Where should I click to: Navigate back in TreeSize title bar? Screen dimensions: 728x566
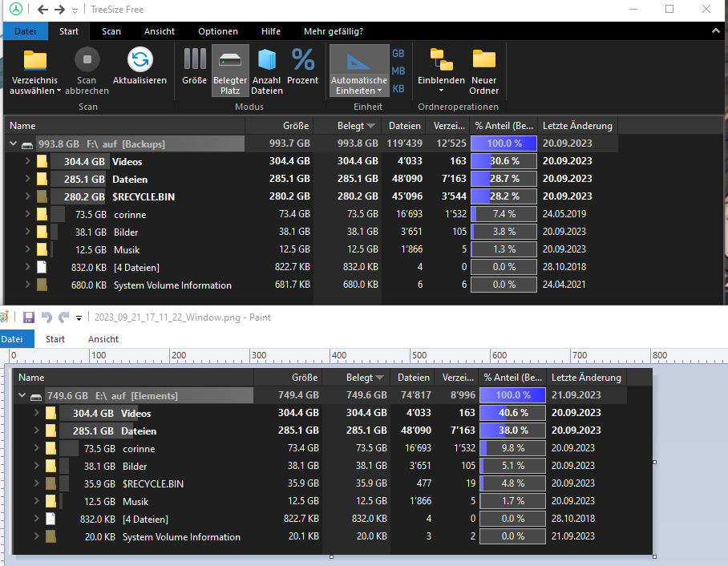[42, 10]
